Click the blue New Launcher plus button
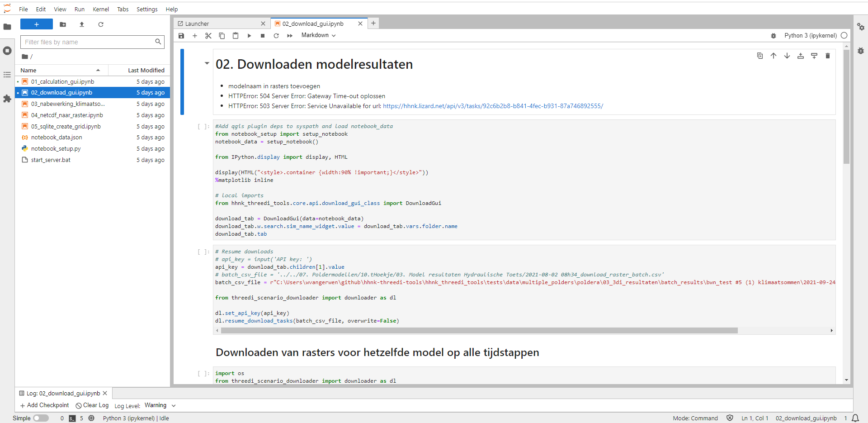Screen dimensions: 868x423 pyautogui.click(x=37, y=24)
